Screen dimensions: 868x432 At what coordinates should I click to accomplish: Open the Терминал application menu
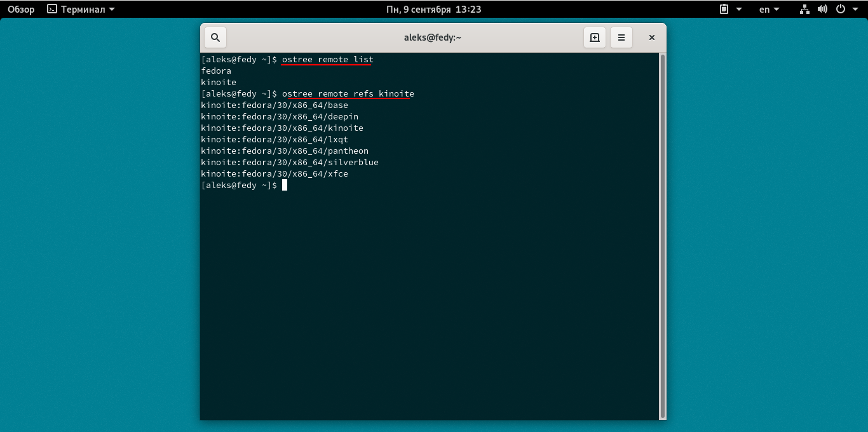coord(83,10)
